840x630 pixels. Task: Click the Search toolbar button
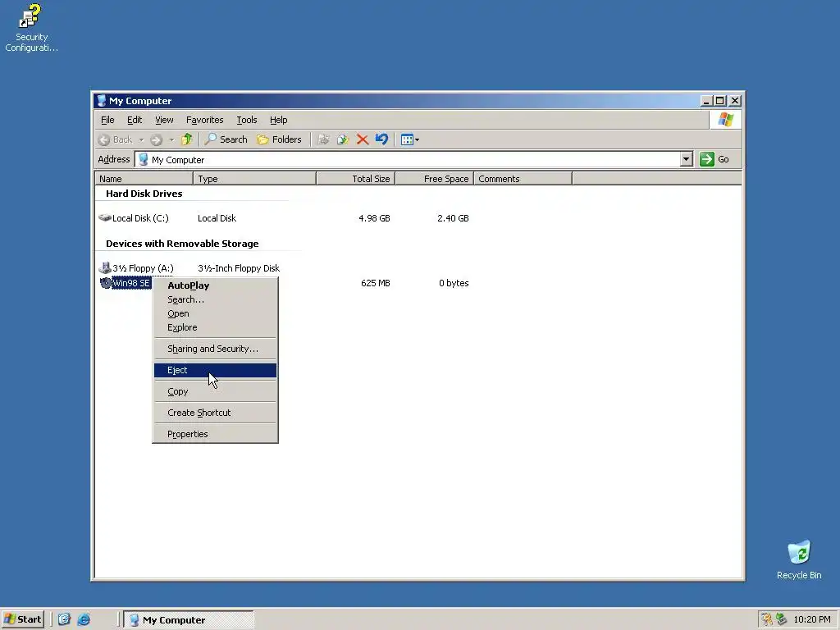tap(226, 139)
